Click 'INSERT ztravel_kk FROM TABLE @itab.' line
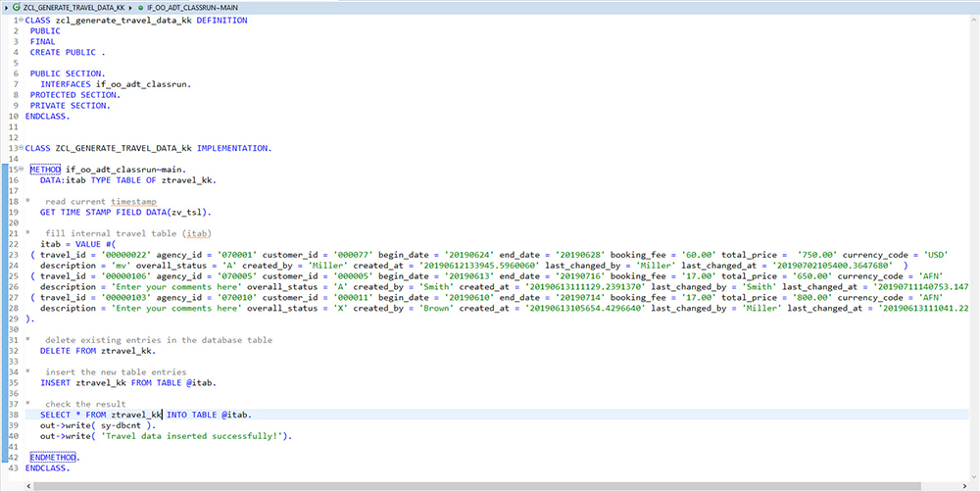980x491 pixels. point(128,382)
